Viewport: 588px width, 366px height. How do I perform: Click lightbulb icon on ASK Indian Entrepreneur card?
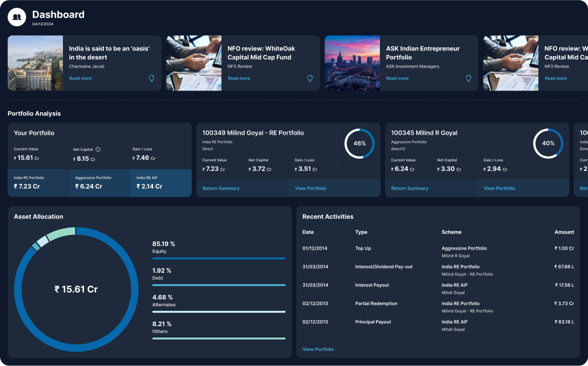(x=469, y=78)
